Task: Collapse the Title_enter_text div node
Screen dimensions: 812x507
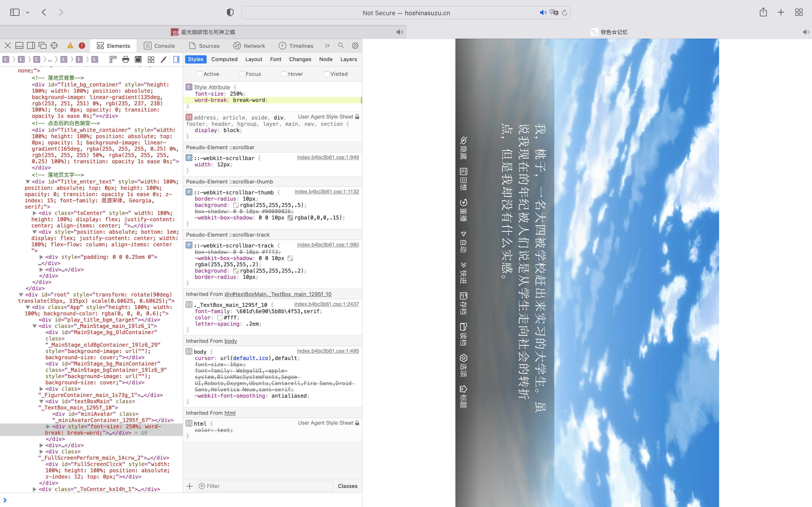Action: coord(28,181)
